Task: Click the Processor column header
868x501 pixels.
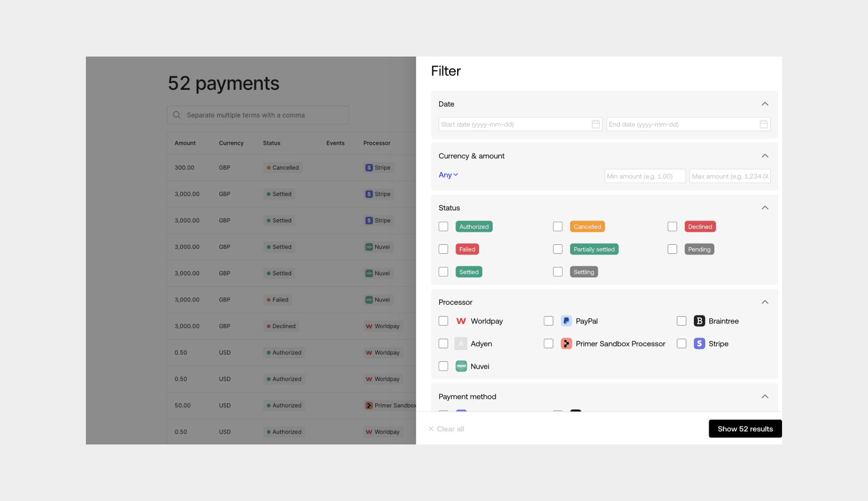Action: [x=377, y=143]
